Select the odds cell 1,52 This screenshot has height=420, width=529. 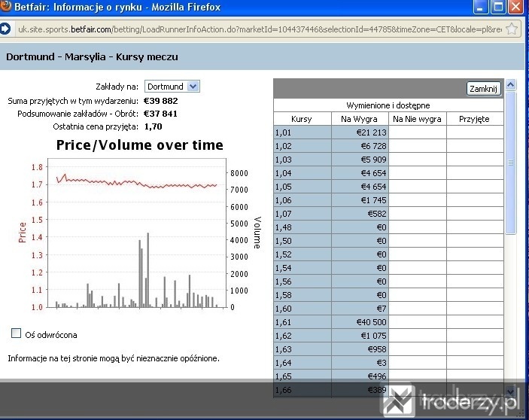pos(303,254)
